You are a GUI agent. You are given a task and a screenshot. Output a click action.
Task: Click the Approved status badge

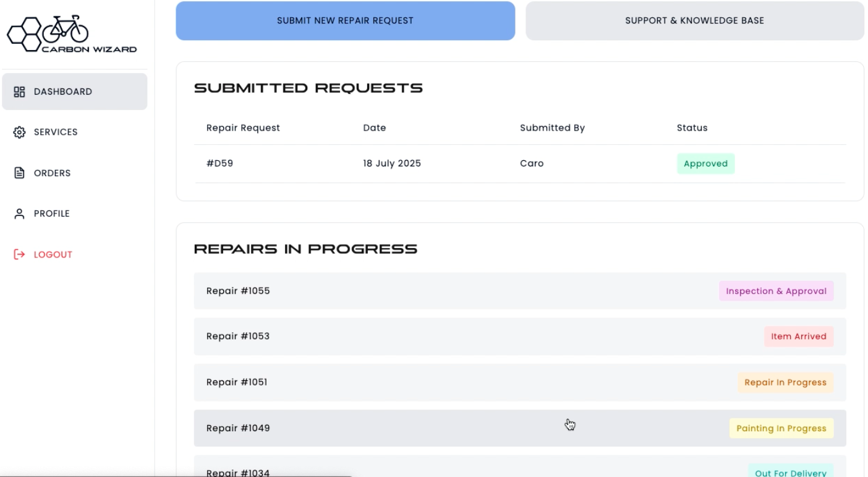705,164
